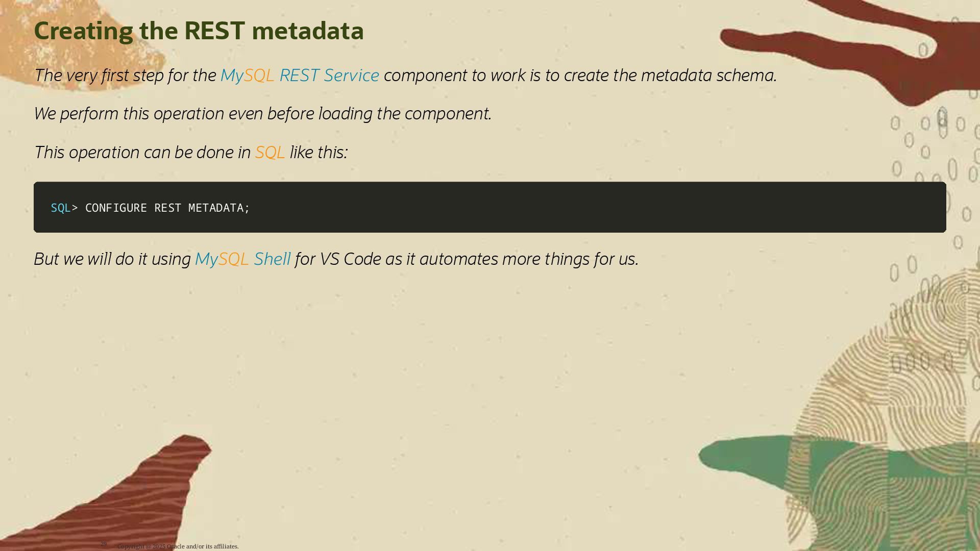Click the words 'metadata schema' in first paragraph
This screenshot has width=980, height=551.
click(708, 76)
